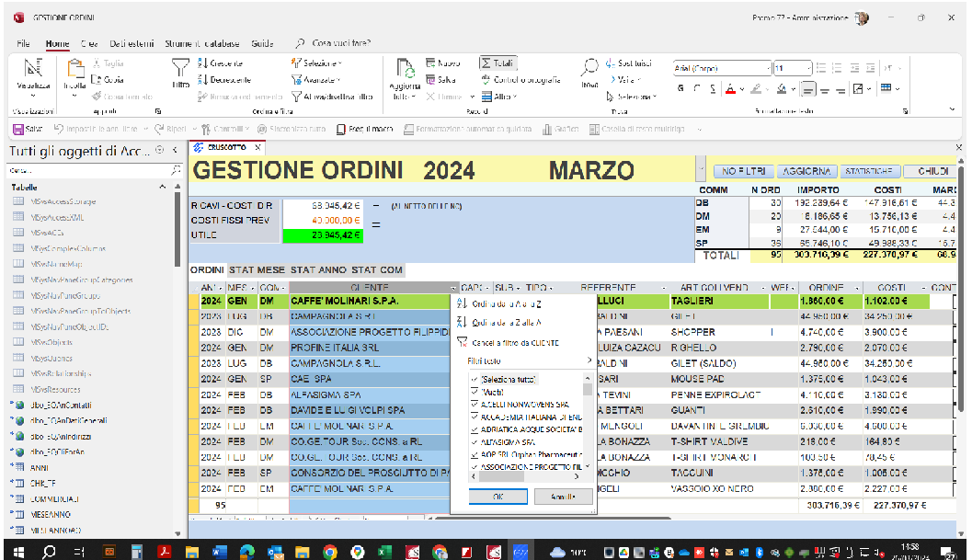Click the STATISTICHE button
972x560 pixels.
coord(868,171)
